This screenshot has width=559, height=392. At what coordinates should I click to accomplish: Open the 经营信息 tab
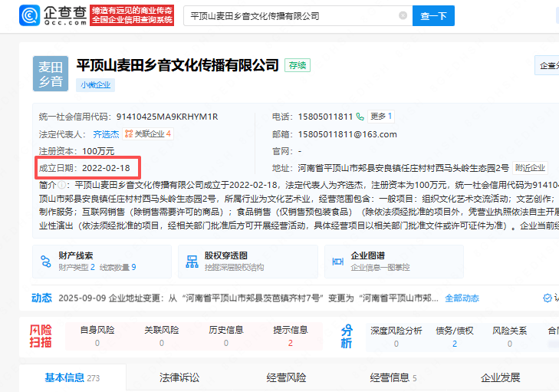pos(390,377)
